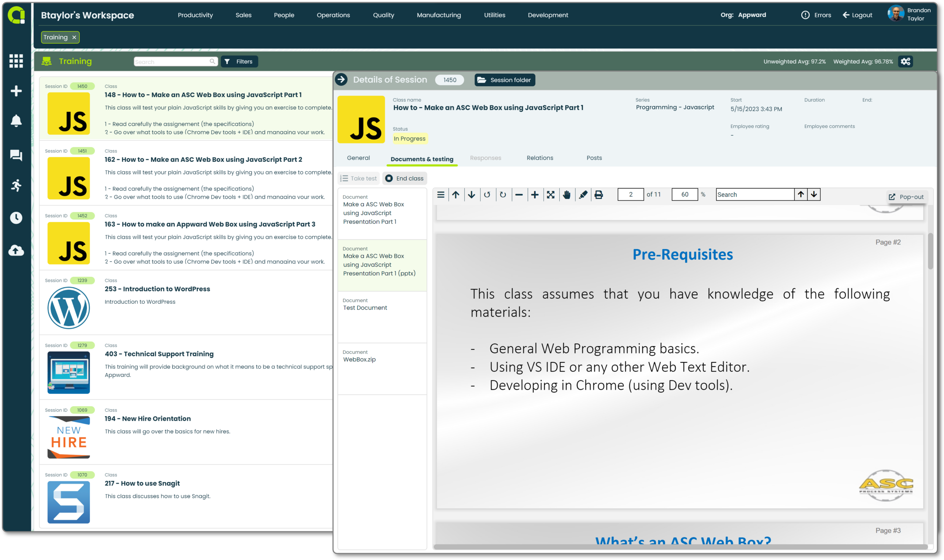Rotate document counterclockwise
The image size is (944, 560).
[487, 195]
